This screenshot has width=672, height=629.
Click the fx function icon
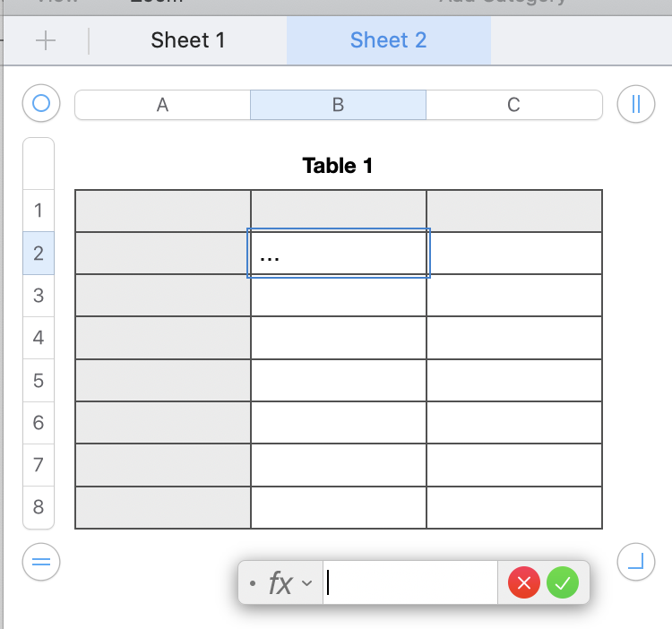click(x=280, y=584)
